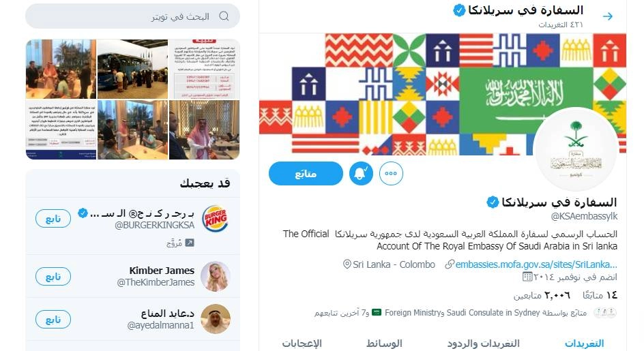
Task: Open the د.عايد المناع avatar
Action: 216,319
